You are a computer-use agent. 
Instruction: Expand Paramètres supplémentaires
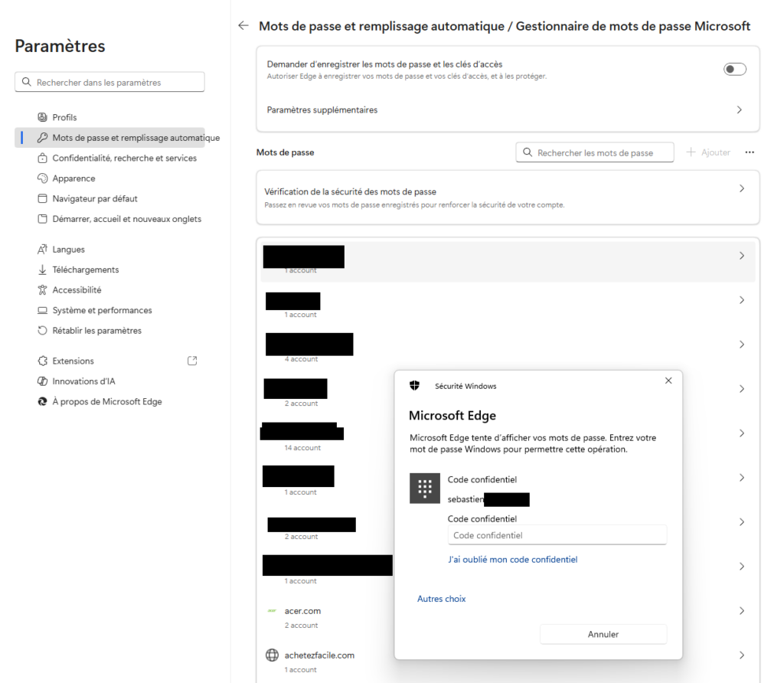coord(508,110)
